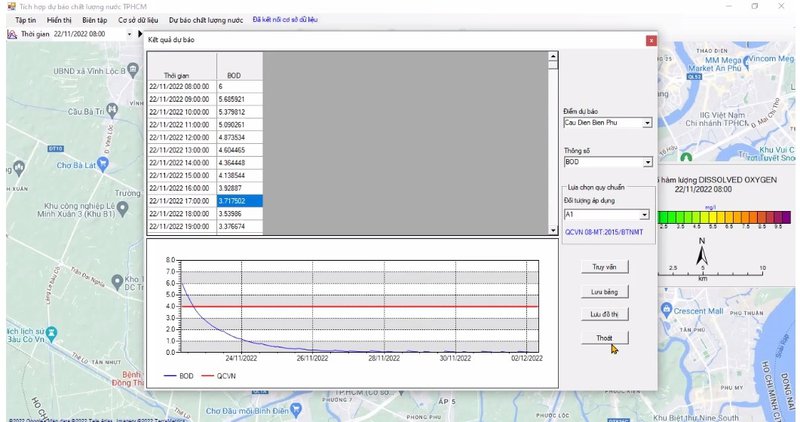Click the Thoát button
Viewport: 800px width, 422px height.
(605, 338)
